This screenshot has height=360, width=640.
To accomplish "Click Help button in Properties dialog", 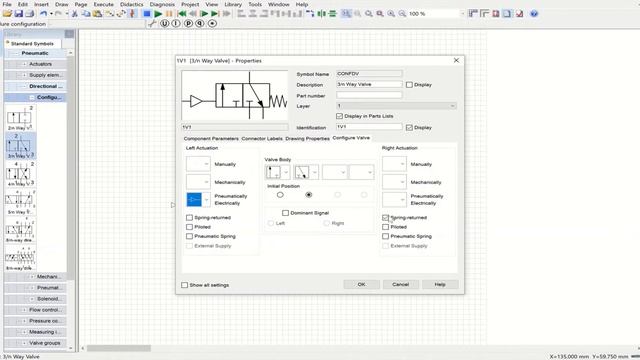I will [x=440, y=284].
